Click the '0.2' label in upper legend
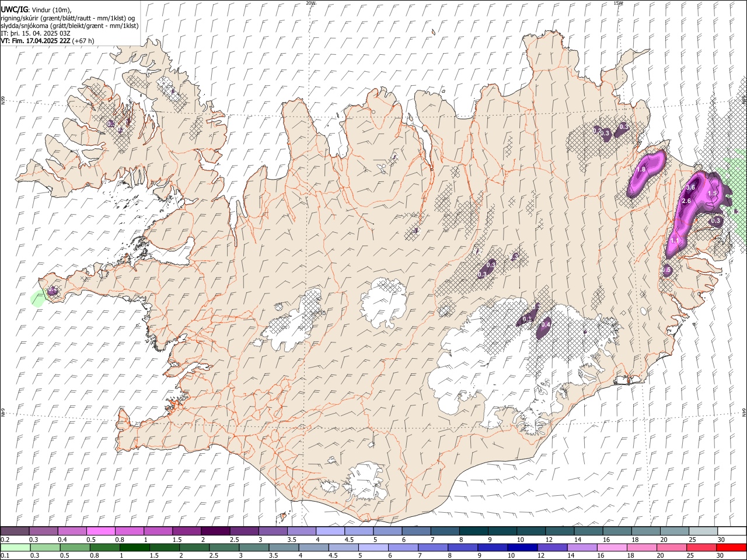 5,540
